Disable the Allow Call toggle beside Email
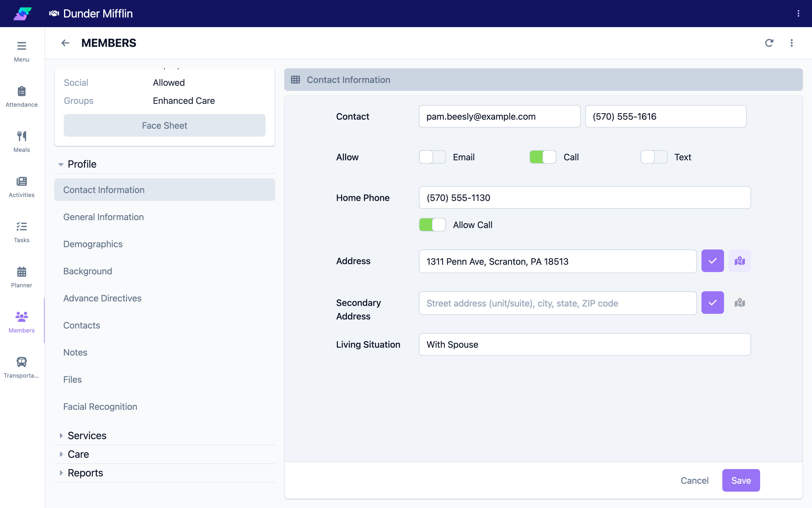 (543, 157)
